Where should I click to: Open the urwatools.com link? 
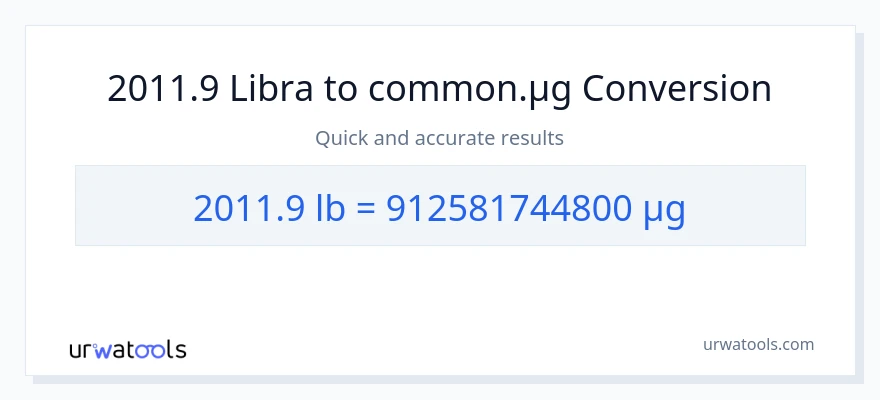(756, 344)
